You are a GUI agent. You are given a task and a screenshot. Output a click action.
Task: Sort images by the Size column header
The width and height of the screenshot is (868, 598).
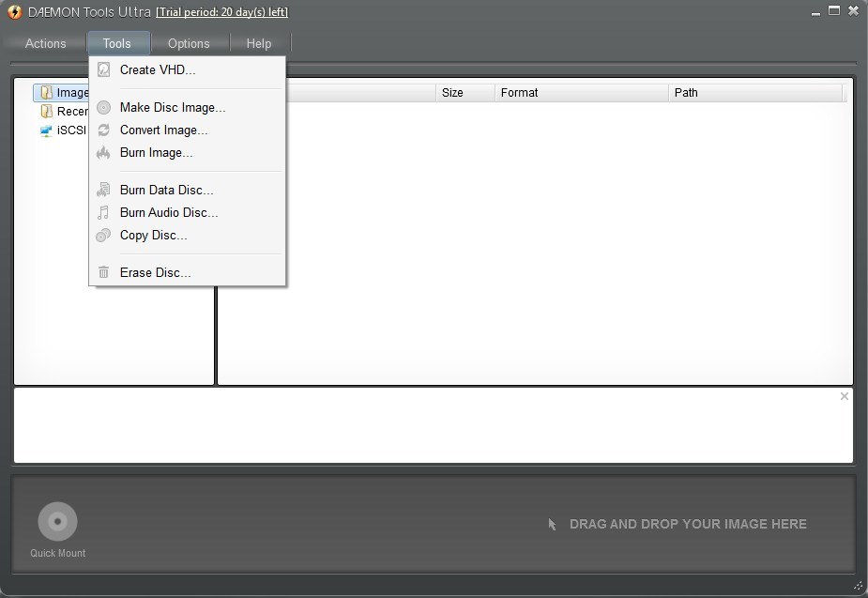[452, 93]
